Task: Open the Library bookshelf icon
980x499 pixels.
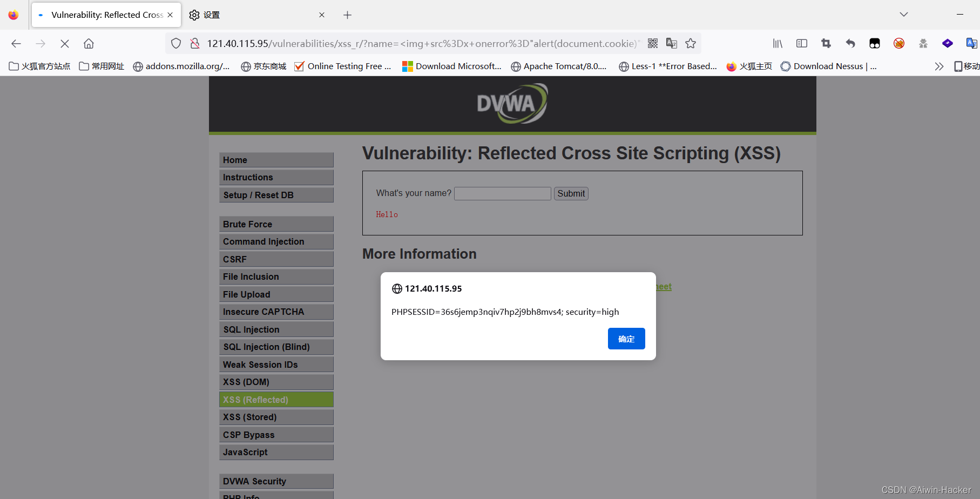Action: (x=778, y=43)
